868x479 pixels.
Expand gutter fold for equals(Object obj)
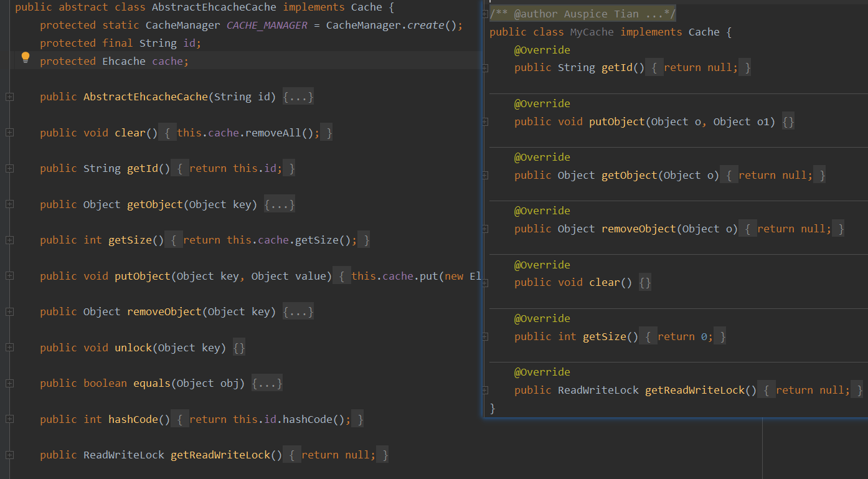pos(9,383)
